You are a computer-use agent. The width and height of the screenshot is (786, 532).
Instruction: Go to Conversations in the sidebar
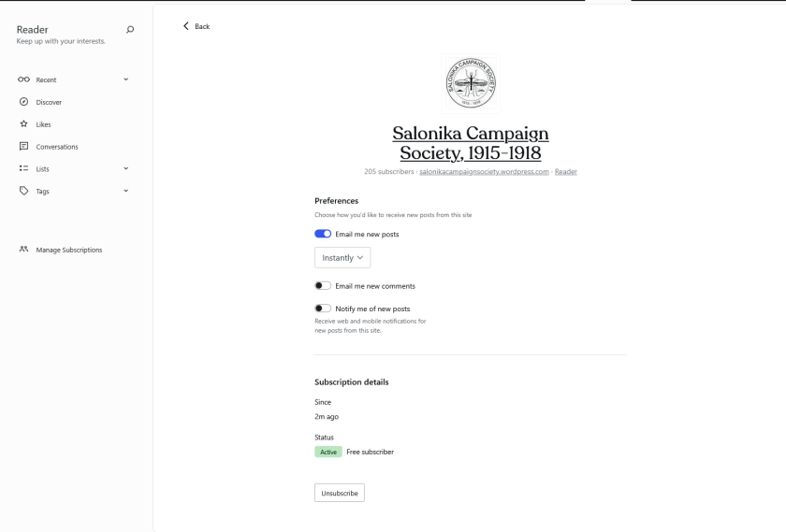pyautogui.click(x=57, y=147)
